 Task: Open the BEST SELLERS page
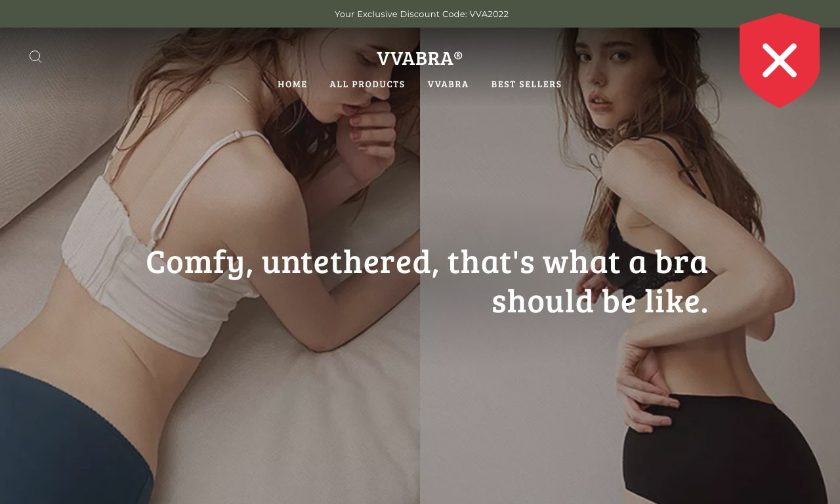pos(526,84)
